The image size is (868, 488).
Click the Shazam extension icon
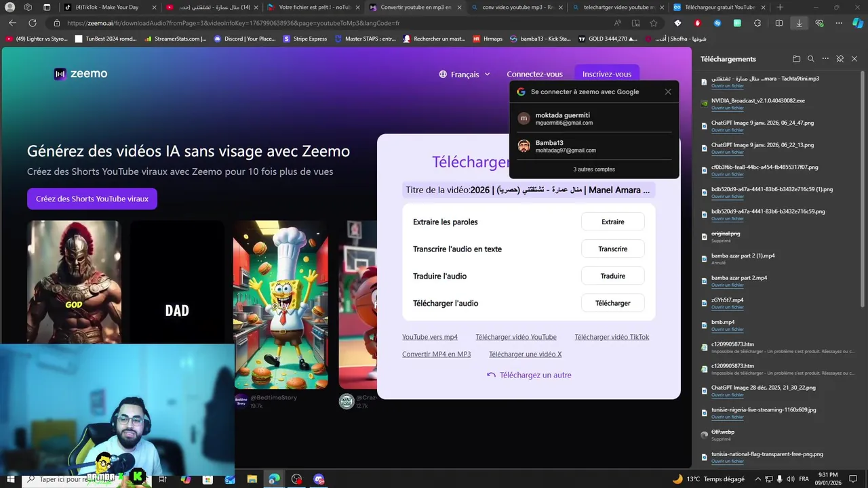(x=717, y=23)
